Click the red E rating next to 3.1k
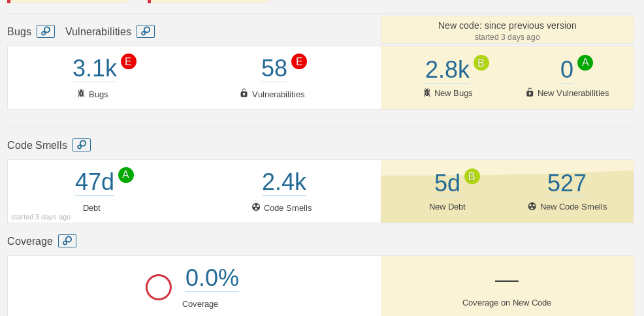This screenshot has height=316, width=644. click(x=129, y=61)
